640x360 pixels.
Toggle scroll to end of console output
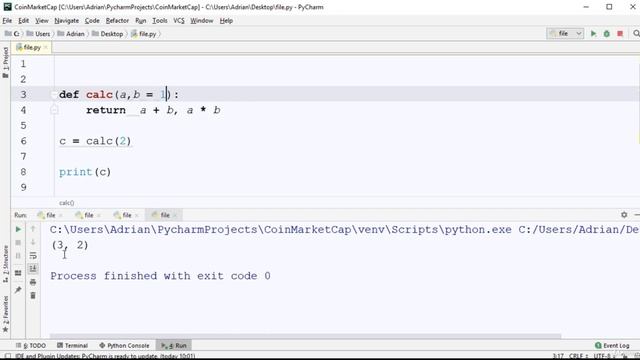pos(33,268)
